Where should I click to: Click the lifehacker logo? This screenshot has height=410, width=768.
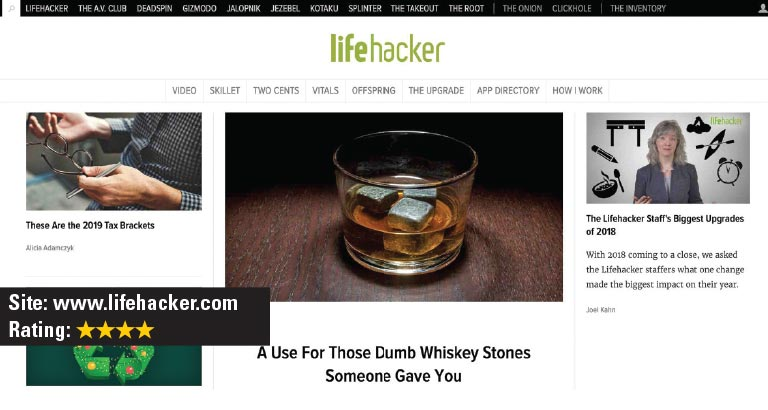pyautogui.click(x=387, y=48)
